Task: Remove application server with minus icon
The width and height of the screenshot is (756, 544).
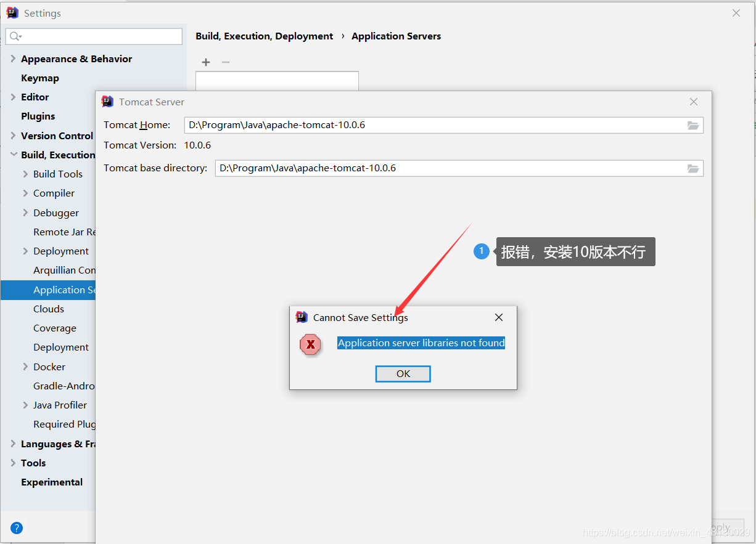Action: (226, 62)
